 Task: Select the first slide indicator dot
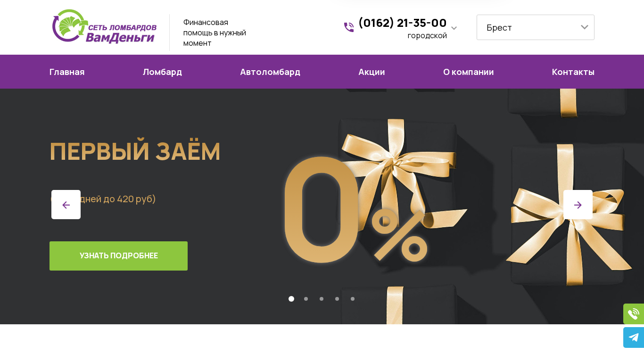pyautogui.click(x=291, y=299)
